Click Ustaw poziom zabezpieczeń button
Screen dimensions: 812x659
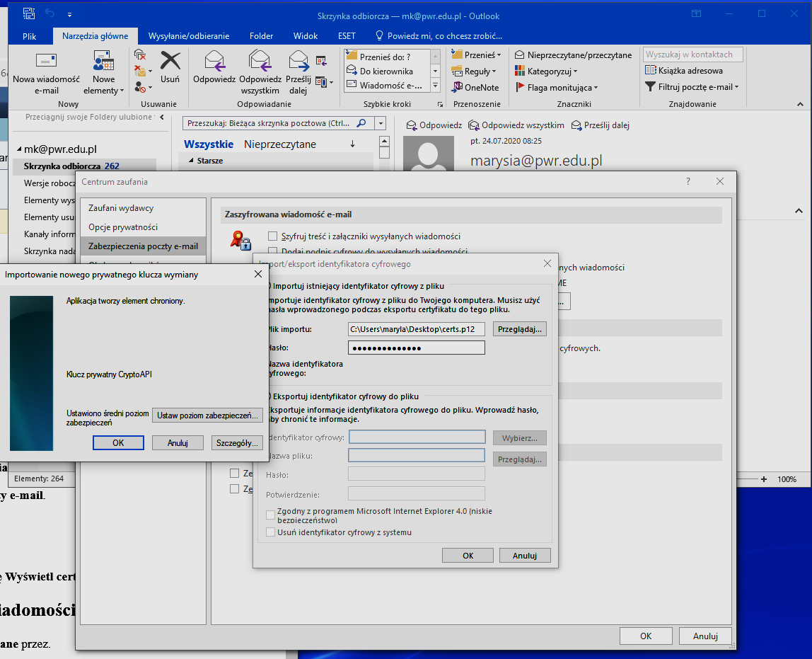(x=208, y=416)
